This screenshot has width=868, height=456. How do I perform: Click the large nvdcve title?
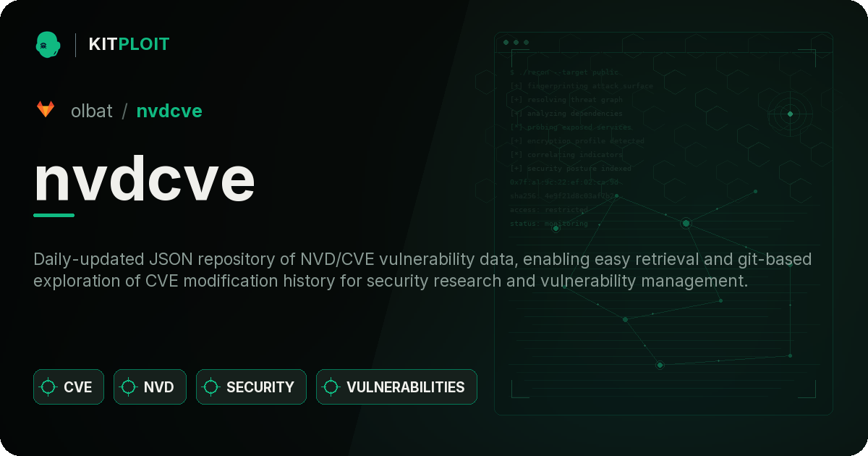coord(145,180)
